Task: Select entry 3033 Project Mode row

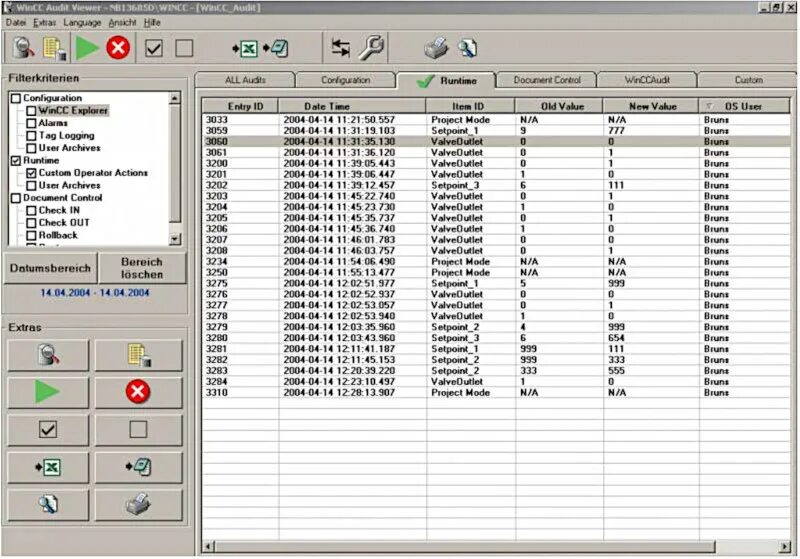Action: [x=496, y=120]
